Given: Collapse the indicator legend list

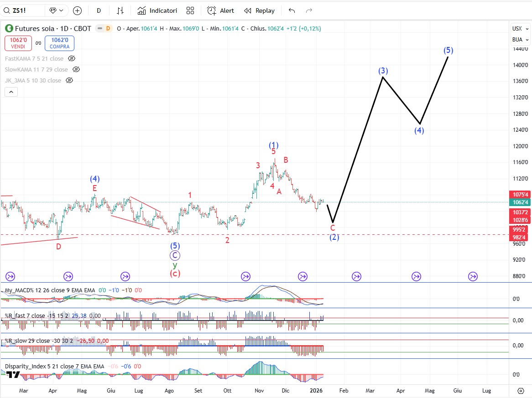Looking at the screenshot, I should (x=11, y=92).
